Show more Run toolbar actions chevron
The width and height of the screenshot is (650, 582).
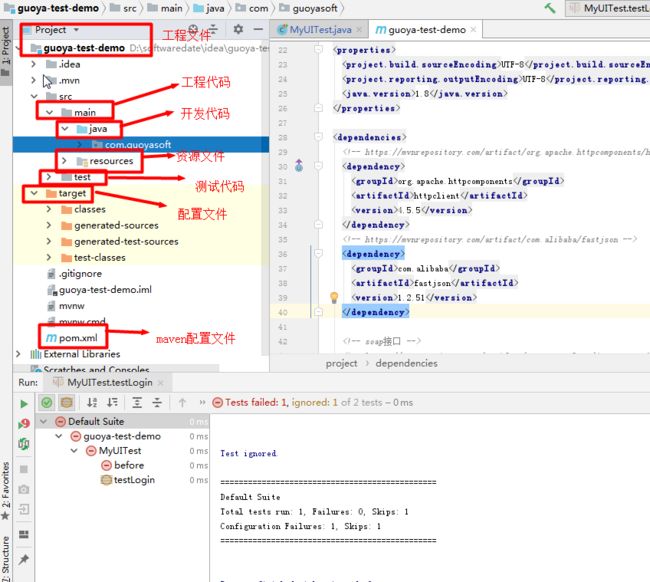tap(202, 402)
